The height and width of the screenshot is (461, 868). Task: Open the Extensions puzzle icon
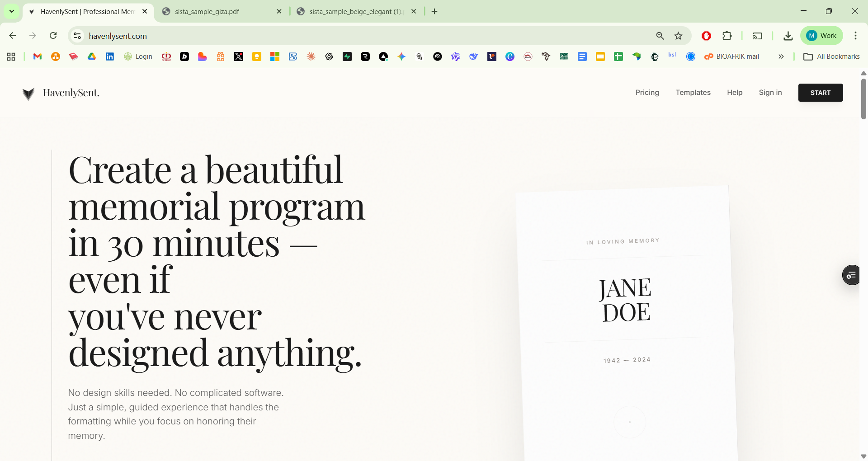point(727,36)
